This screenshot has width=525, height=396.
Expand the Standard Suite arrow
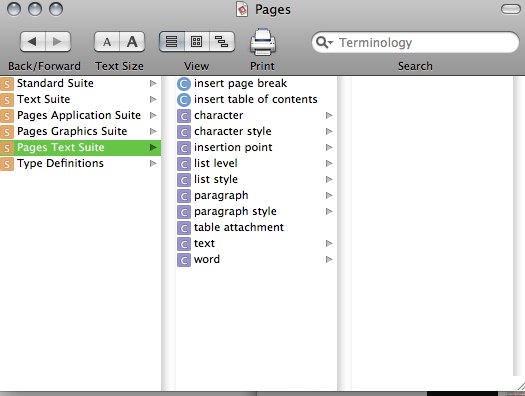(x=153, y=83)
